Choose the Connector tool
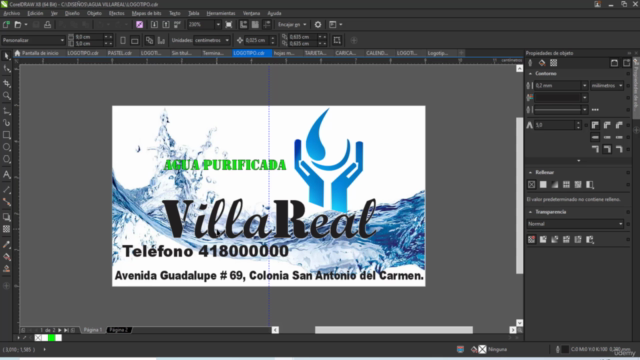Image resolution: width=640 pixels, height=360 pixels. point(7,202)
